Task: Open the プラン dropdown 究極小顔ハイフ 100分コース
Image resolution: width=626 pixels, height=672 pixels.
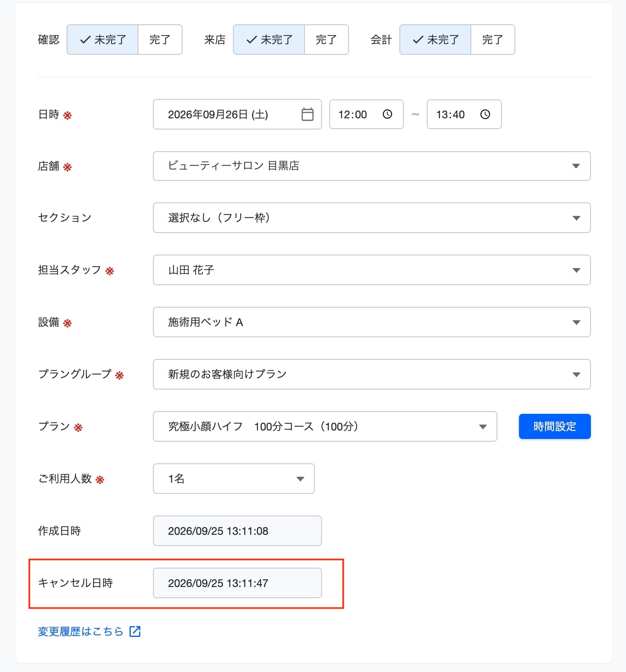Action: (325, 426)
